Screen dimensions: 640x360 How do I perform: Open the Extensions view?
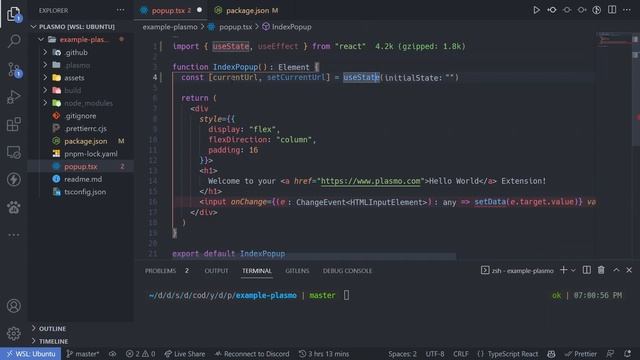(x=13, y=124)
